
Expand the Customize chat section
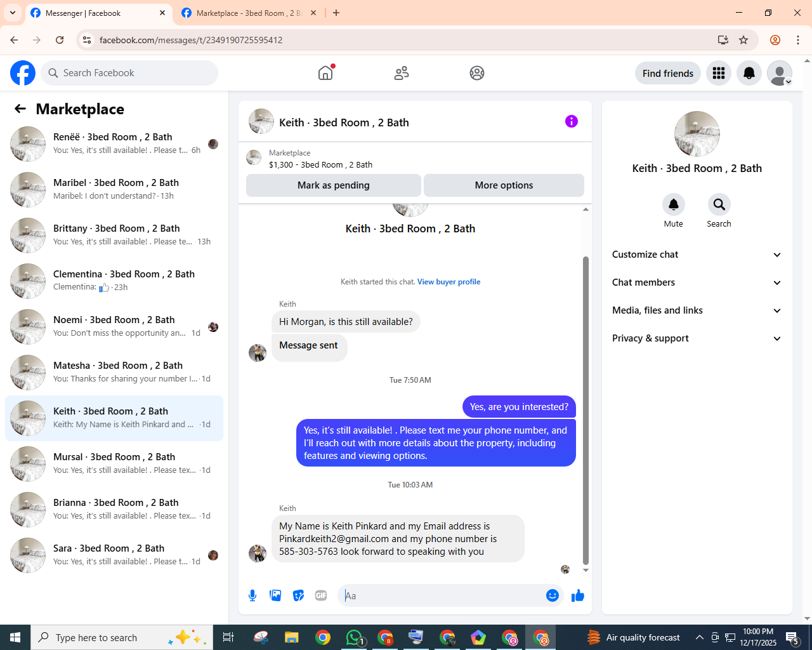(x=697, y=255)
